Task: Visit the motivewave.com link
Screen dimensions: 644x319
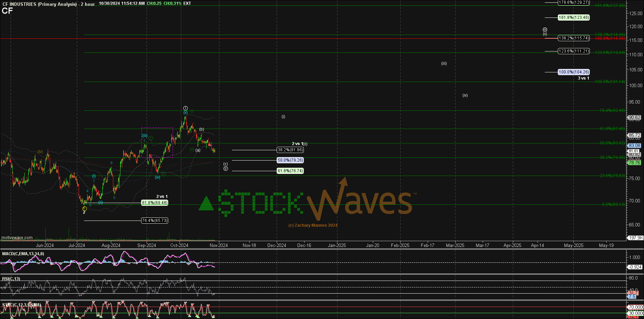Action: pyautogui.click(x=16, y=238)
